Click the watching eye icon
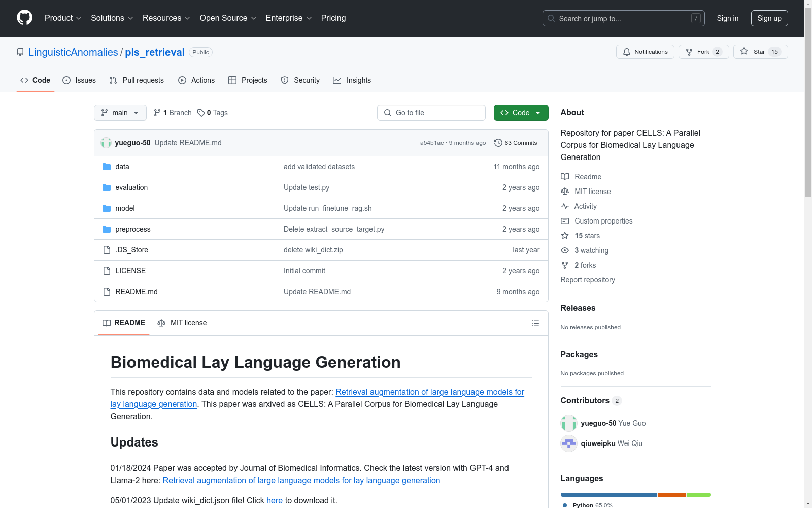 (565, 250)
